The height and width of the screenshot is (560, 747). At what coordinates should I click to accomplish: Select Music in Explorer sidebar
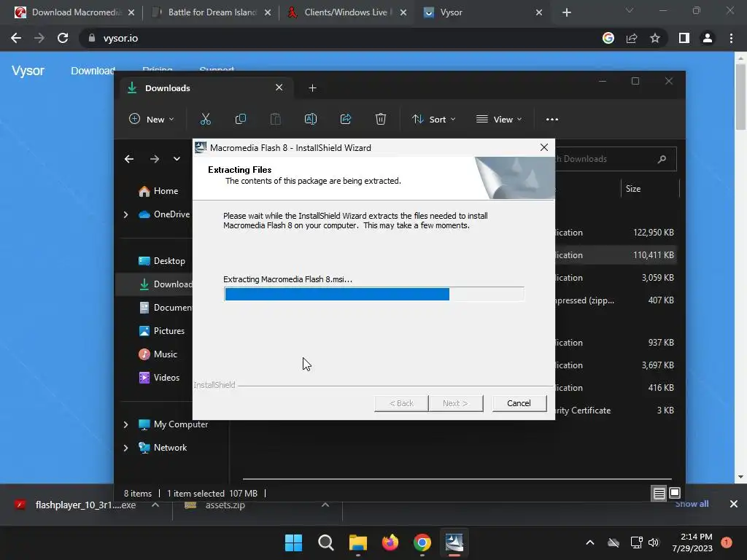158,354
